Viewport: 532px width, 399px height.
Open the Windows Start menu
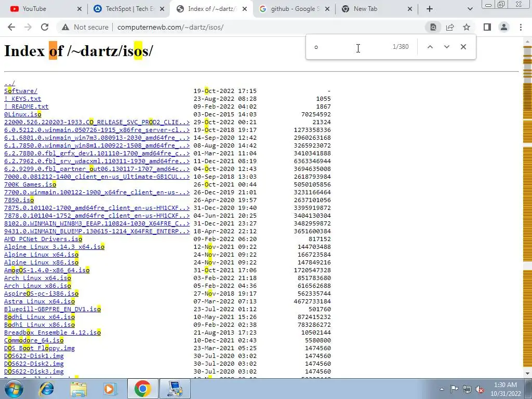14,389
